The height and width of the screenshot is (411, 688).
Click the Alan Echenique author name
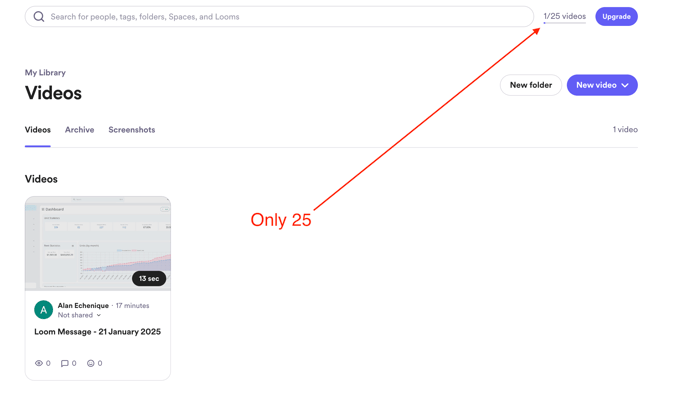[x=83, y=306]
